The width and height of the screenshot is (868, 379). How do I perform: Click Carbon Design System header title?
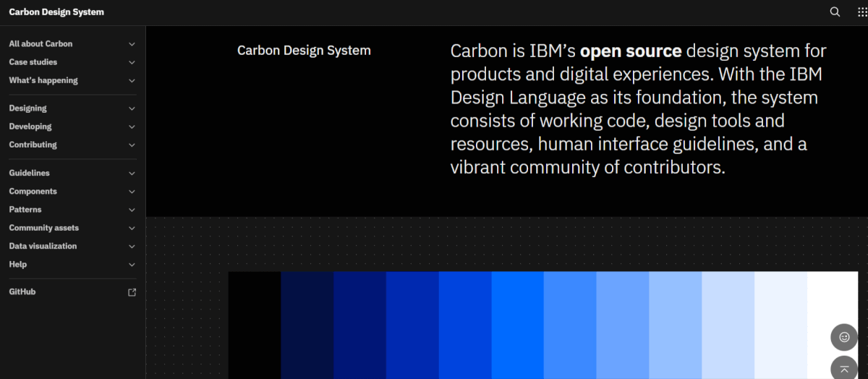(56, 12)
